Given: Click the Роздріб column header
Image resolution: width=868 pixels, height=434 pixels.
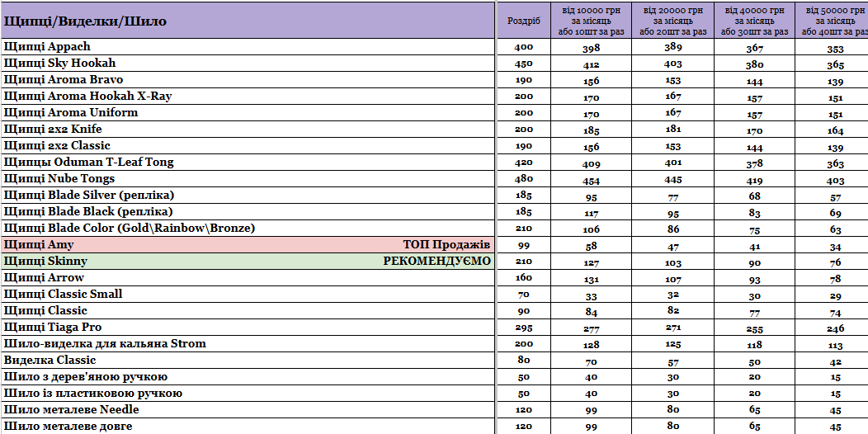Looking at the screenshot, I should coord(524,21).
